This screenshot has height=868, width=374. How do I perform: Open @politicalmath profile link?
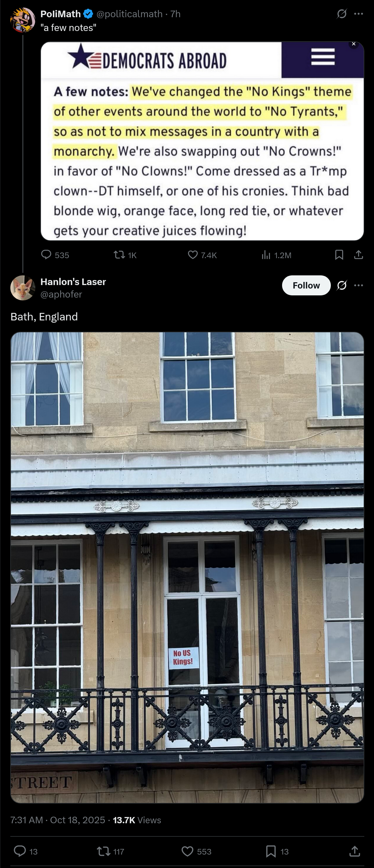click(x=129, y=14)
